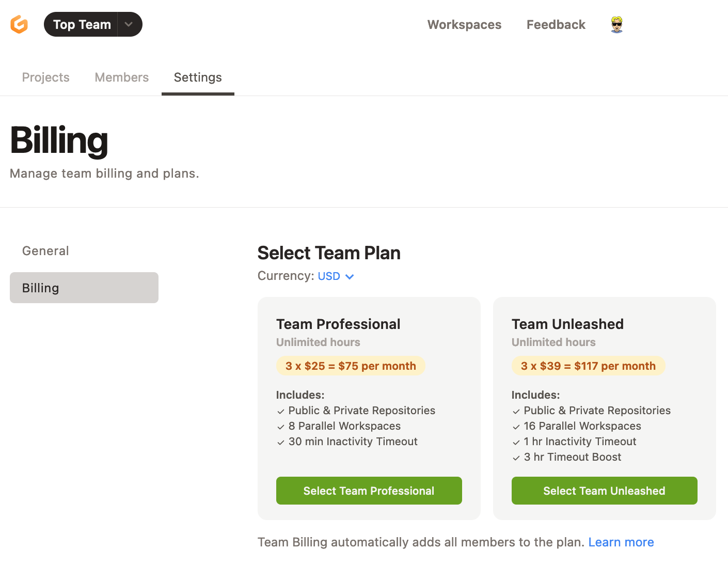
Task: Open Feedback in top navigation
Action: point(556,24)
